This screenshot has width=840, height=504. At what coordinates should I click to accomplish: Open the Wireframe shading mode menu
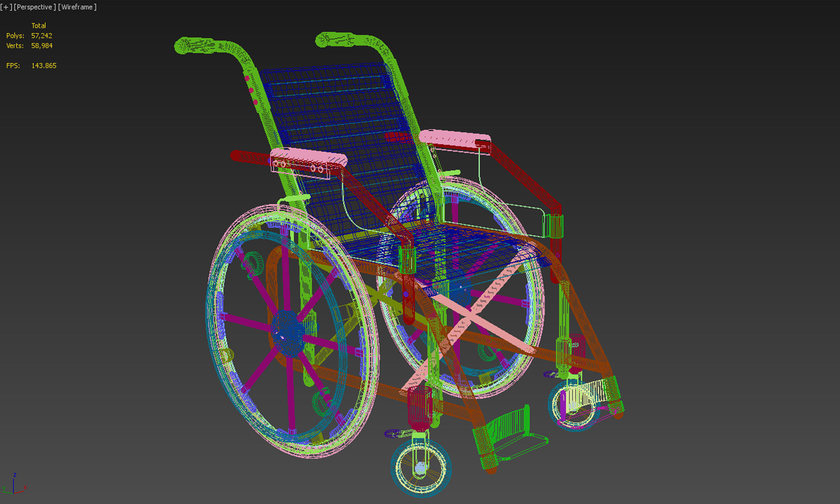click(77, 7)
